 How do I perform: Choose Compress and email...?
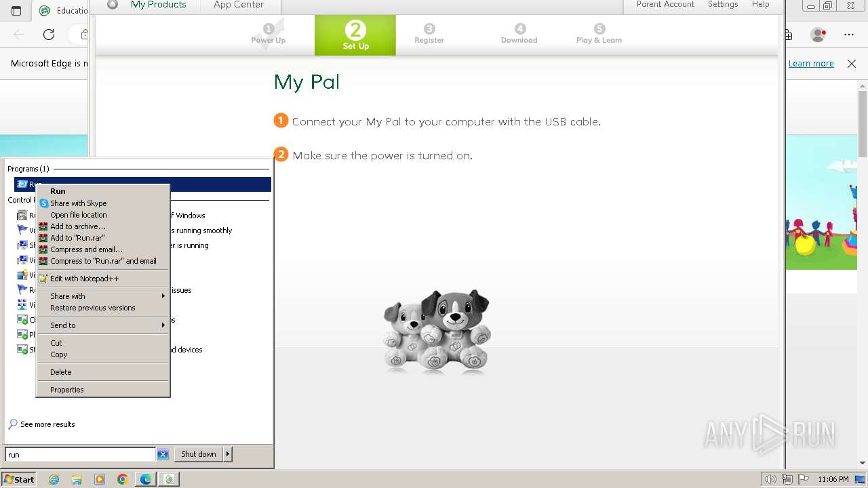[102, 249]
